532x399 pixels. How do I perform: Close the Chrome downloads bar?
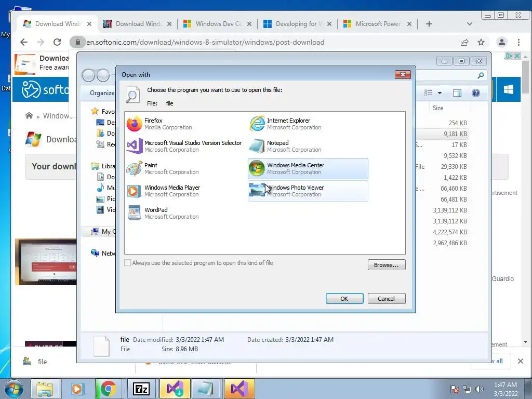pos(521,361)
